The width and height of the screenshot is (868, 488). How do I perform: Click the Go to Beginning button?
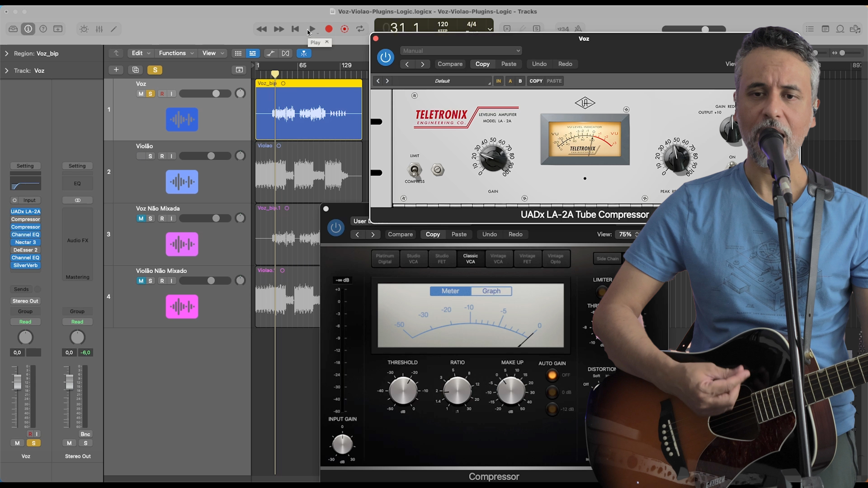295,29
